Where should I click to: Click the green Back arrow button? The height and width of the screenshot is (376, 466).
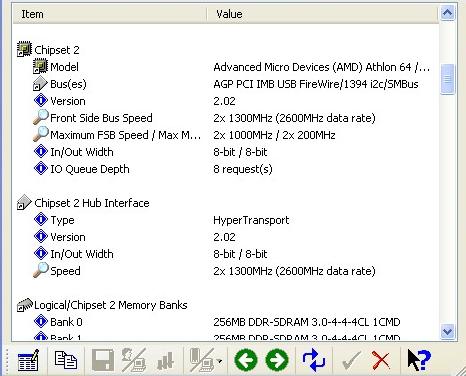tap(246, 360)
